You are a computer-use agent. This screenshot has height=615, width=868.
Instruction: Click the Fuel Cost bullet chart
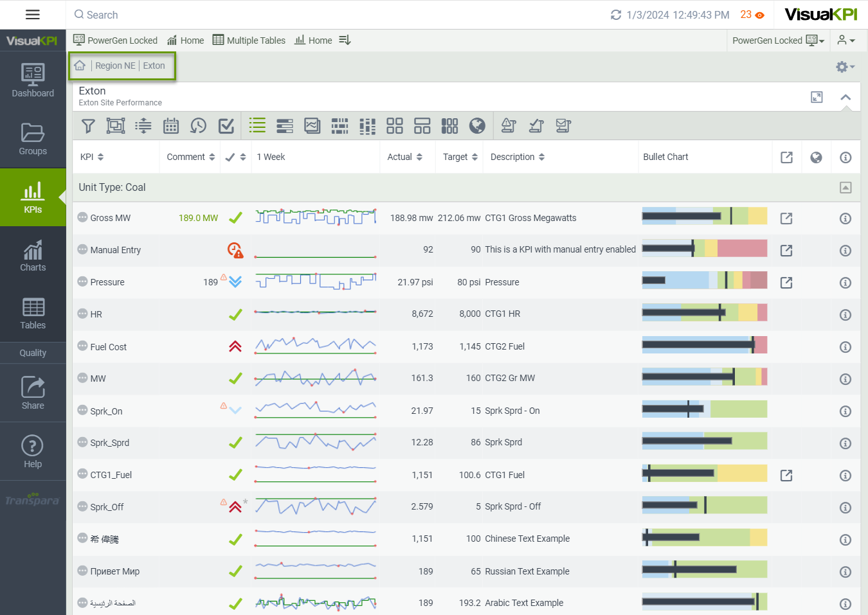[x=704, y=346]
